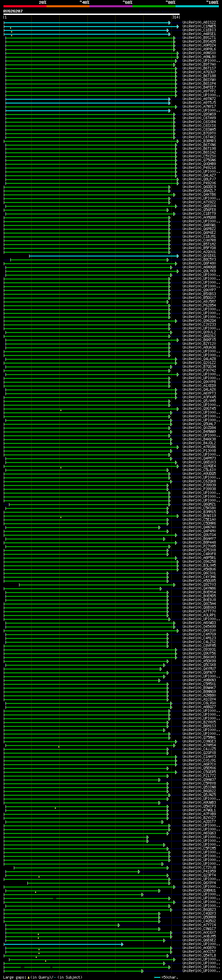Select hit UniRef100_B5XBS3
This screenshot has height=980, width=222.
click(x=199, y=294)
